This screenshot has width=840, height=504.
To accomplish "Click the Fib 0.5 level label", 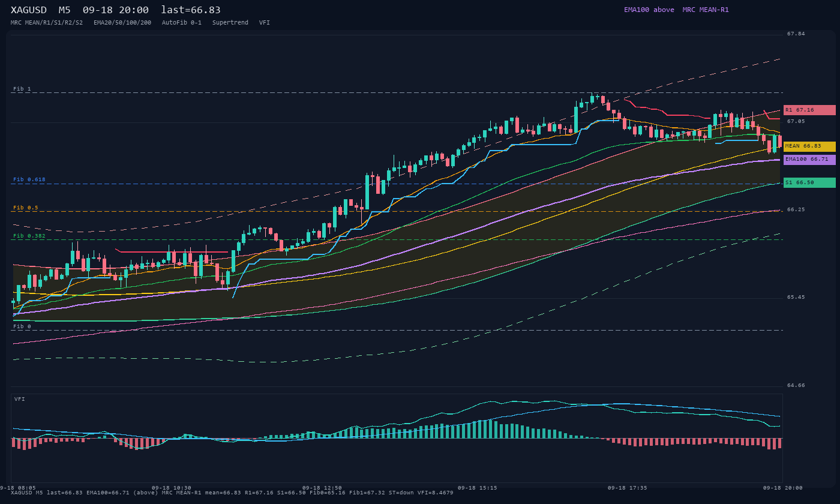I will [26, 208].
